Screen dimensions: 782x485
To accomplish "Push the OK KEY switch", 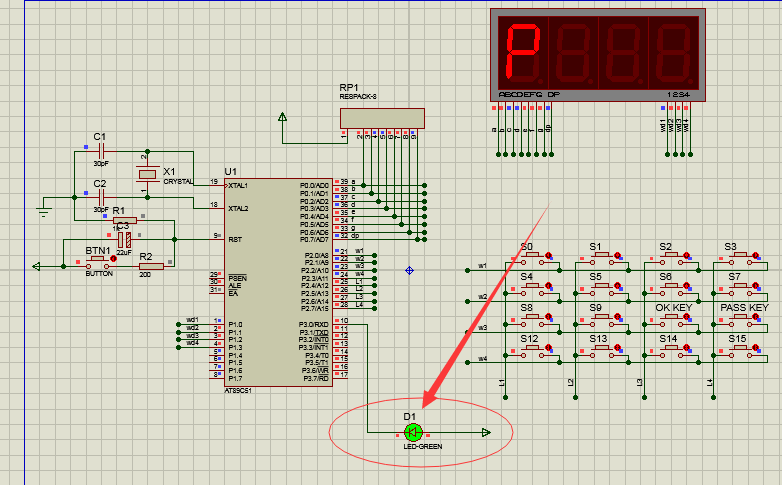I will pos(672,318).
